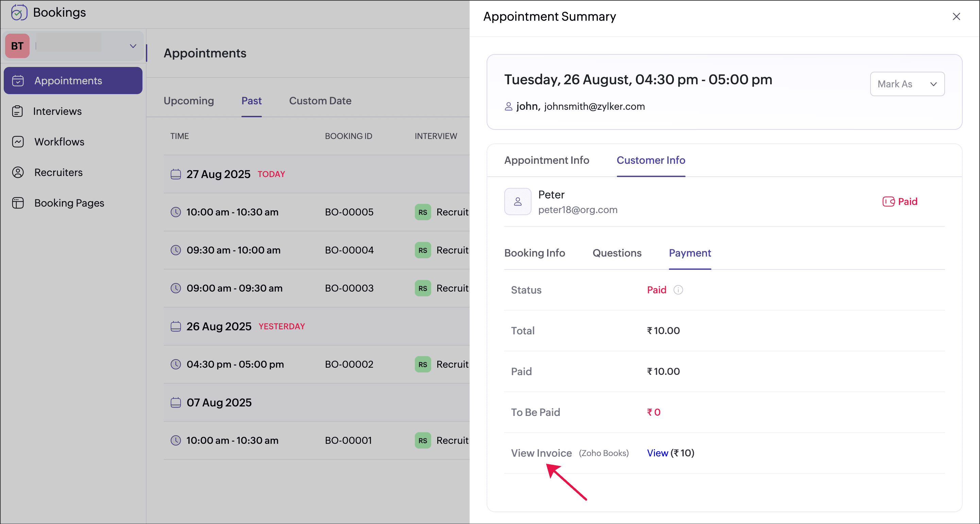The image size is (980, 524).
Task: Switch to the Appointment Info tab
Action: (x=546, y=160)
